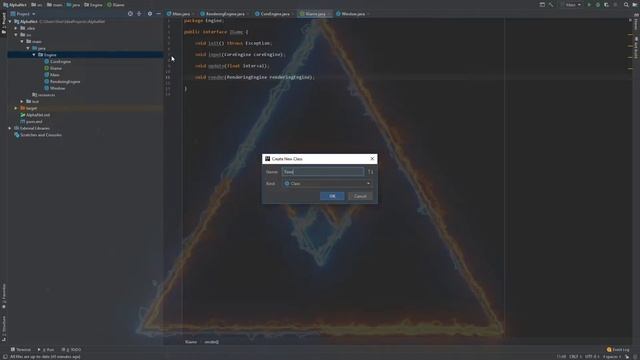Click Search Everywhere magnifier icon
Image resolution: width=640 pixels, height=360 pixels.
[x=626, y=5]
